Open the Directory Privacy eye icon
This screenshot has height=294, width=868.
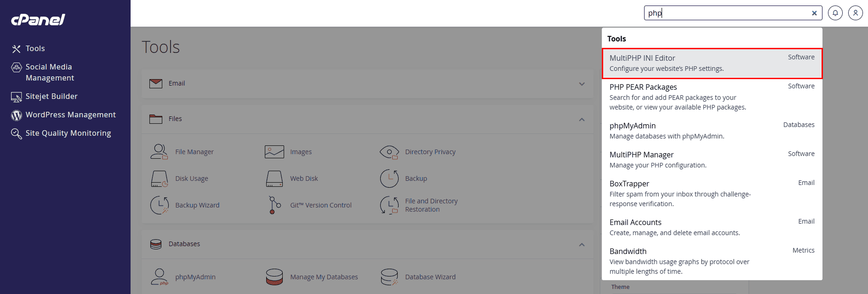click(389, 152)
